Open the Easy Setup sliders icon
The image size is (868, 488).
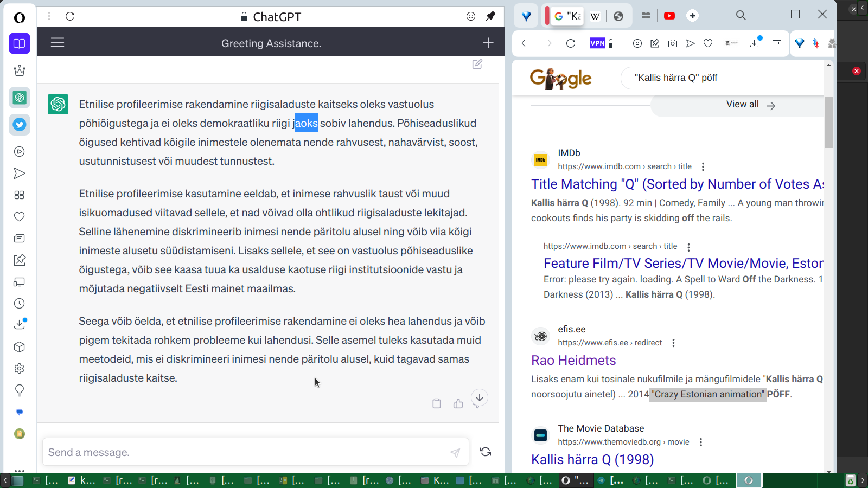[x=777, y=43]
